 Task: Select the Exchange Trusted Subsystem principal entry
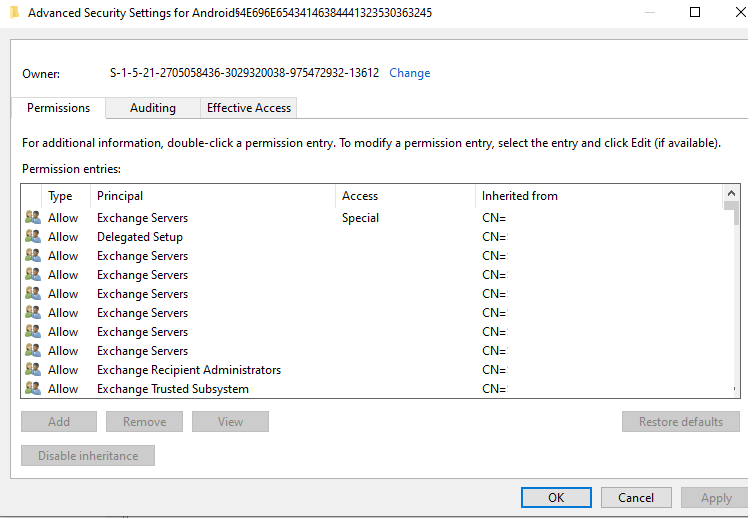tap(173, 389)
